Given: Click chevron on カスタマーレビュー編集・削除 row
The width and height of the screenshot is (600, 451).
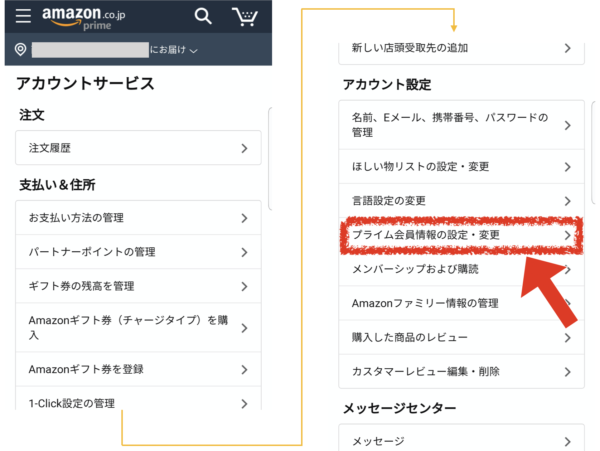Looking at the screenshot, I should (x=567, y=372).
